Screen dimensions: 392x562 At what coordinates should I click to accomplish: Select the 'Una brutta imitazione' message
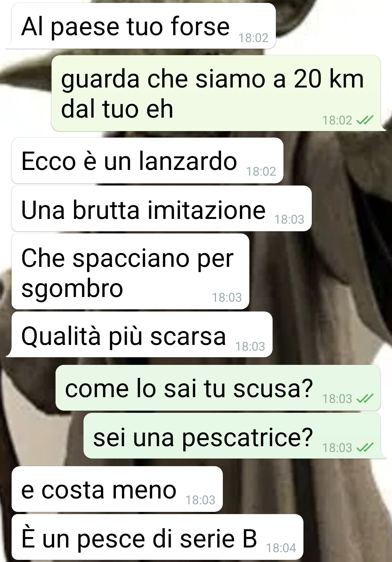coord(162,209)
